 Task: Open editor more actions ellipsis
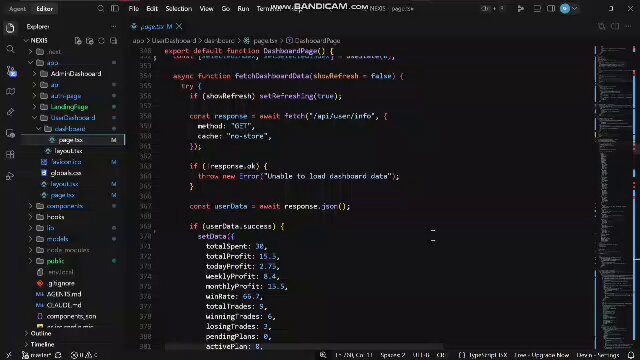(628, 27)
